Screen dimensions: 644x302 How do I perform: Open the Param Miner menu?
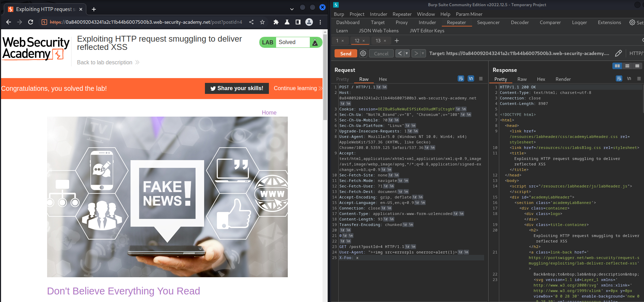pyautogui.click(x=469, y=14)
